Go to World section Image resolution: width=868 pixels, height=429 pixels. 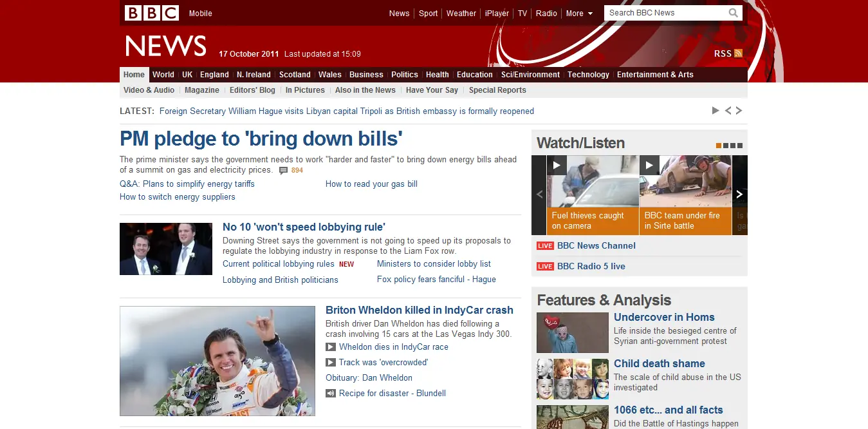pos(163,75)
